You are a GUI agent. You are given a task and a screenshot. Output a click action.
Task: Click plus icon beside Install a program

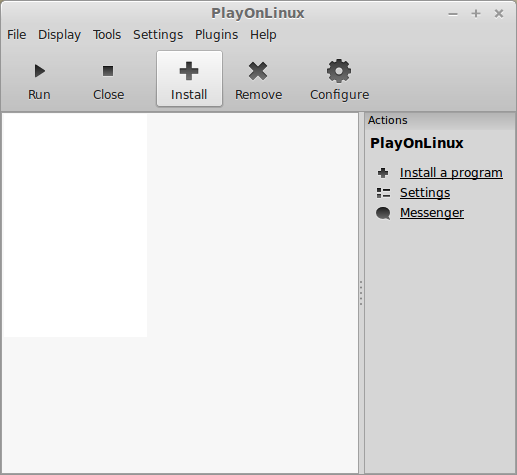pyautogui.click(x=383, y=173)
